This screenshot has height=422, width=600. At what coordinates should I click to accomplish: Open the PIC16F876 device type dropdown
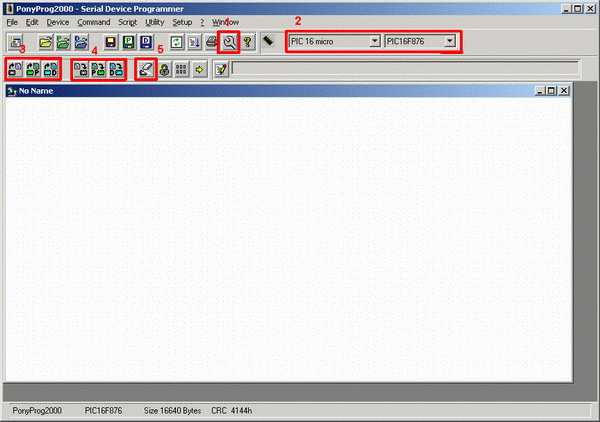(x=450, y=41)
